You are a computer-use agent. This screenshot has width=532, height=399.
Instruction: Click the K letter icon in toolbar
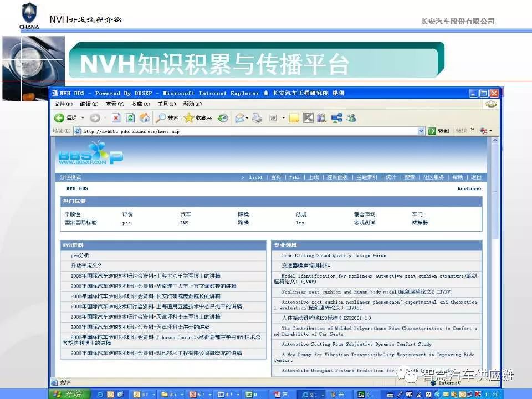(x=308, y=117)
